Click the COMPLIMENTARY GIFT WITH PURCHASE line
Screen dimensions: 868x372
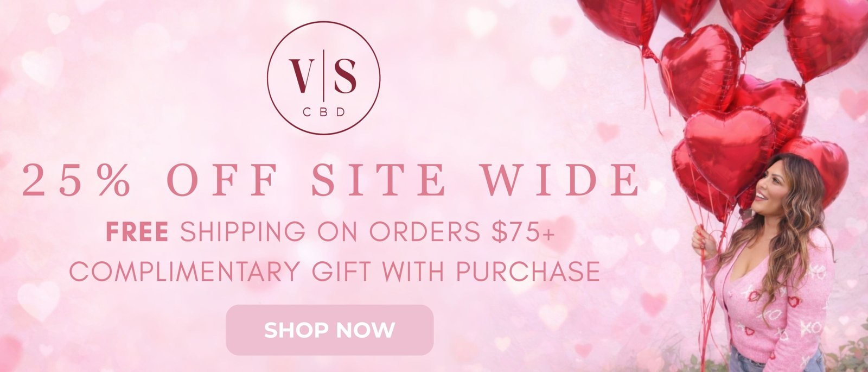[334, 271]
